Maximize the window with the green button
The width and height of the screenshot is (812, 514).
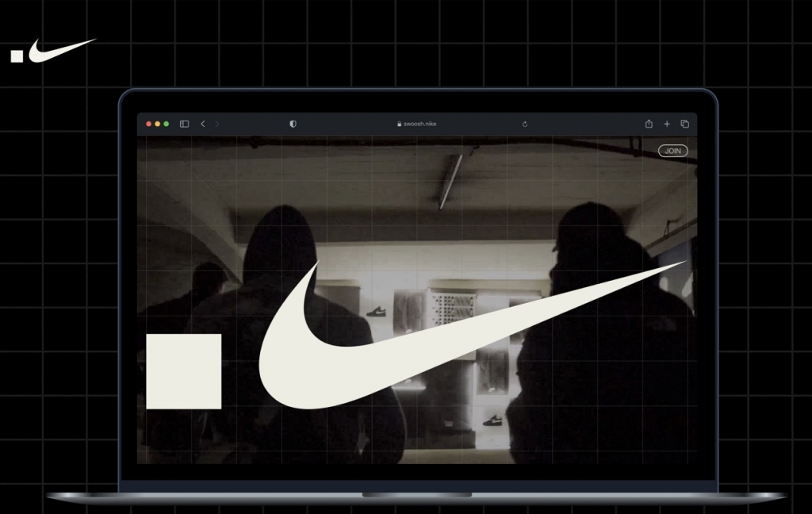click(x=167, y=124)
